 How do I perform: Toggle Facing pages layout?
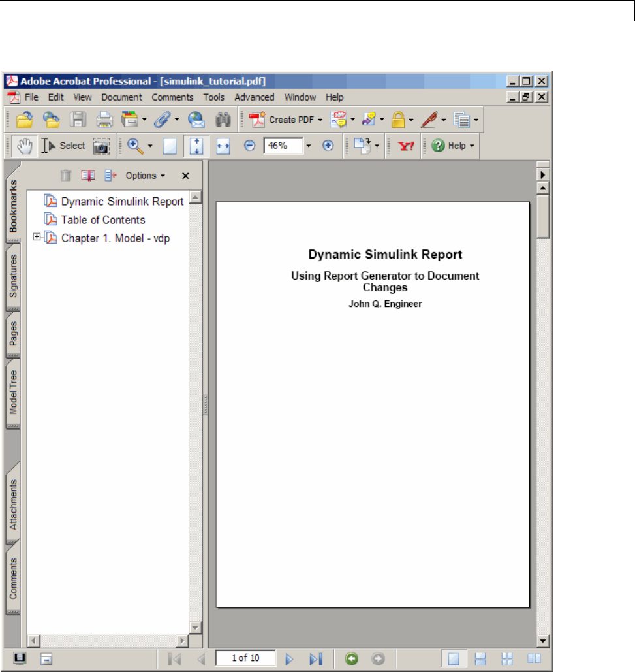(x=534, y=659)
